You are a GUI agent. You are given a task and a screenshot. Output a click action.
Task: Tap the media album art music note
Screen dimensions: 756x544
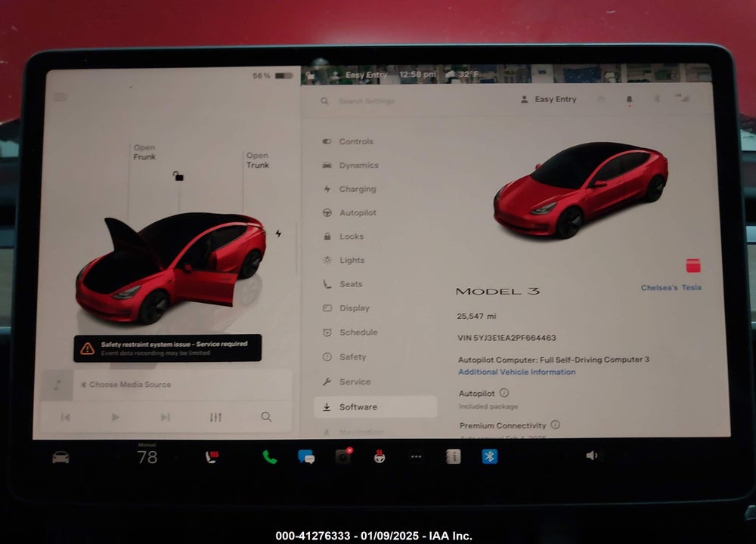(57, 385)
